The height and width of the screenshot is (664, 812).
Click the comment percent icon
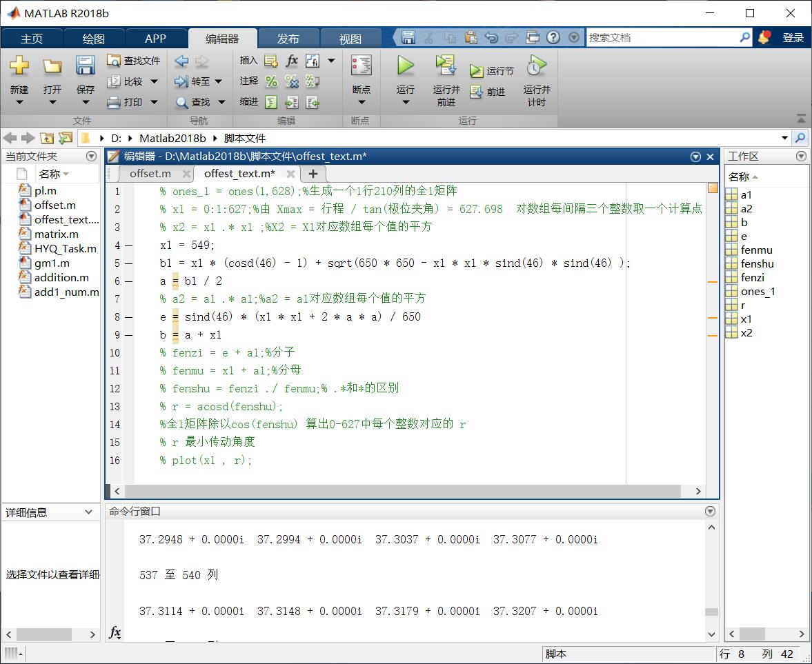point(271,81)
